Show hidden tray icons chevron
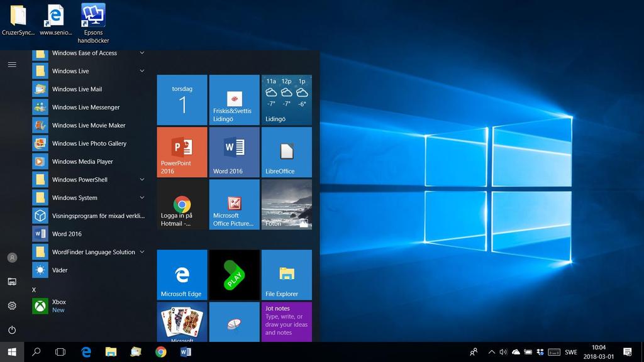This screenshot has height=362, width=644. (491, 352)
